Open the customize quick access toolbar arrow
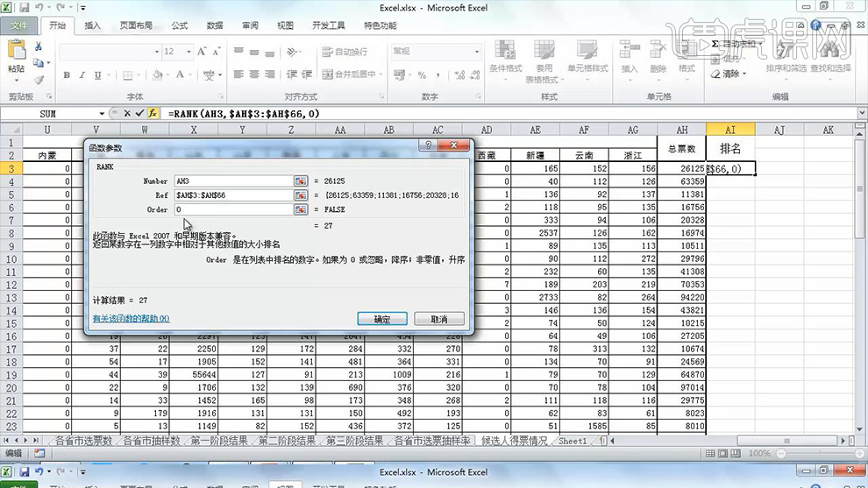The width and height of the screenshot is (868, 488). (x=82, y=8)
